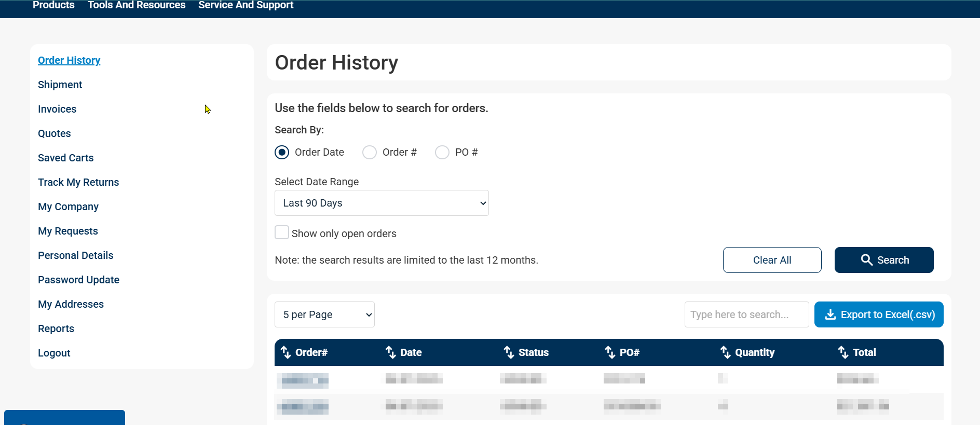Go to Invoices in the sidebar

(57, 109)
